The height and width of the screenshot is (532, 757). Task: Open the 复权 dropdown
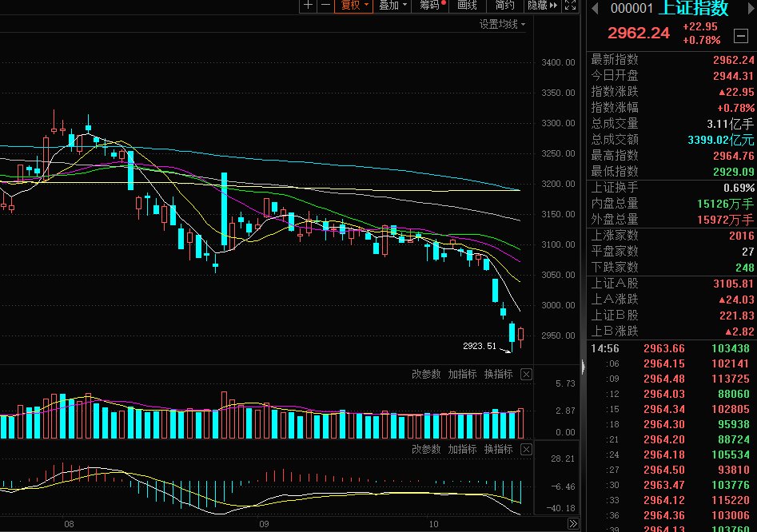tap(354, 6)
